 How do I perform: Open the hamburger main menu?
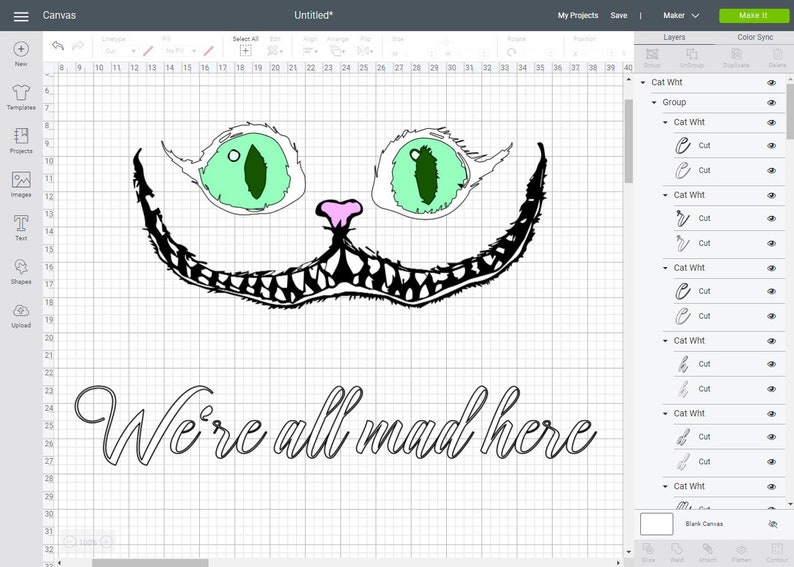point(21,16)
